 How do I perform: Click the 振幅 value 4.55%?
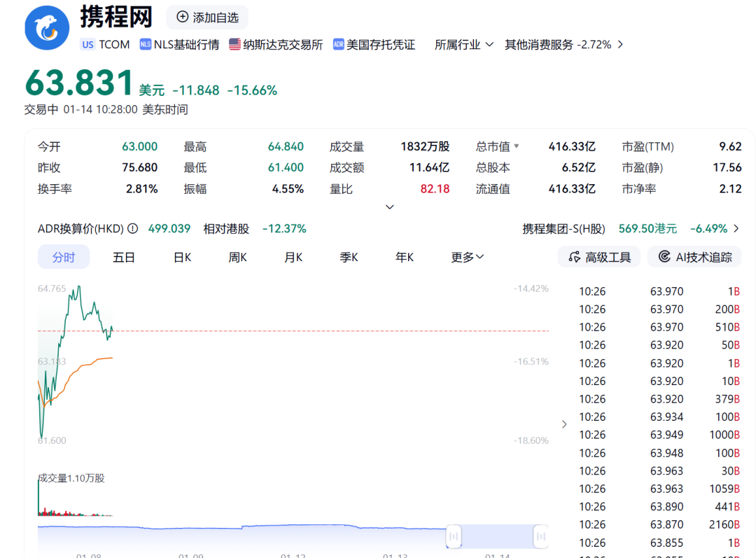[288, 189]
